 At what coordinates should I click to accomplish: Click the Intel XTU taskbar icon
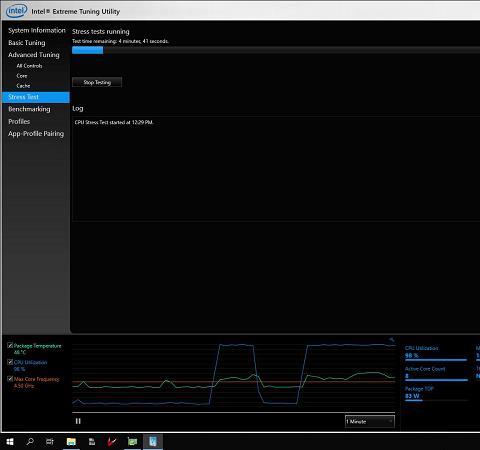153,442
